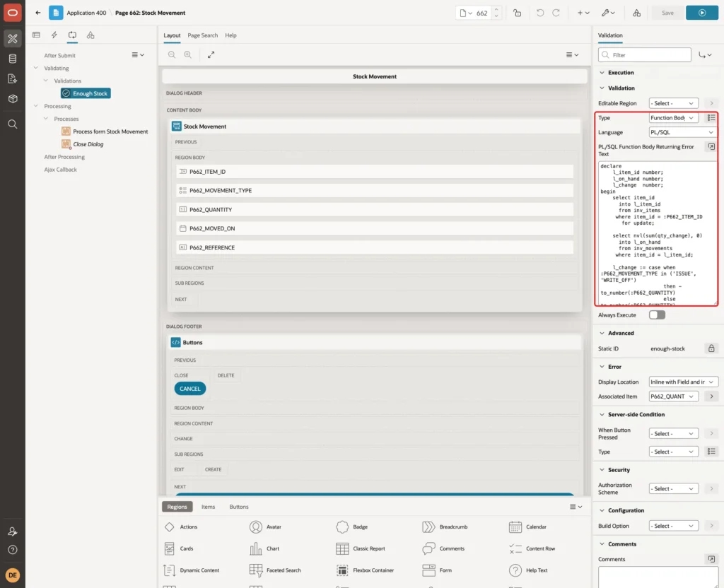The height and width of the screenshot is (588, 724).
Task: Click the property Filter search field
Action: click(645, 55)
